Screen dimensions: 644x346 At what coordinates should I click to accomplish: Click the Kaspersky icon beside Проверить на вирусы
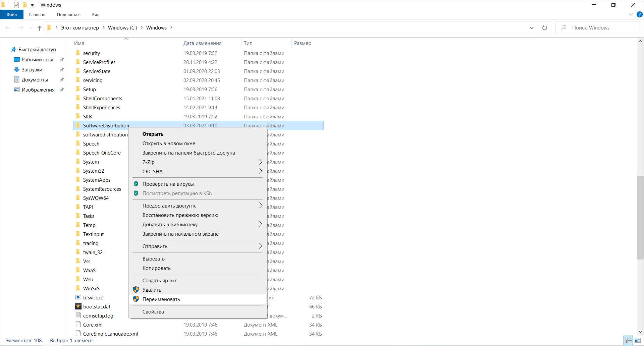(x=136, y=184)
